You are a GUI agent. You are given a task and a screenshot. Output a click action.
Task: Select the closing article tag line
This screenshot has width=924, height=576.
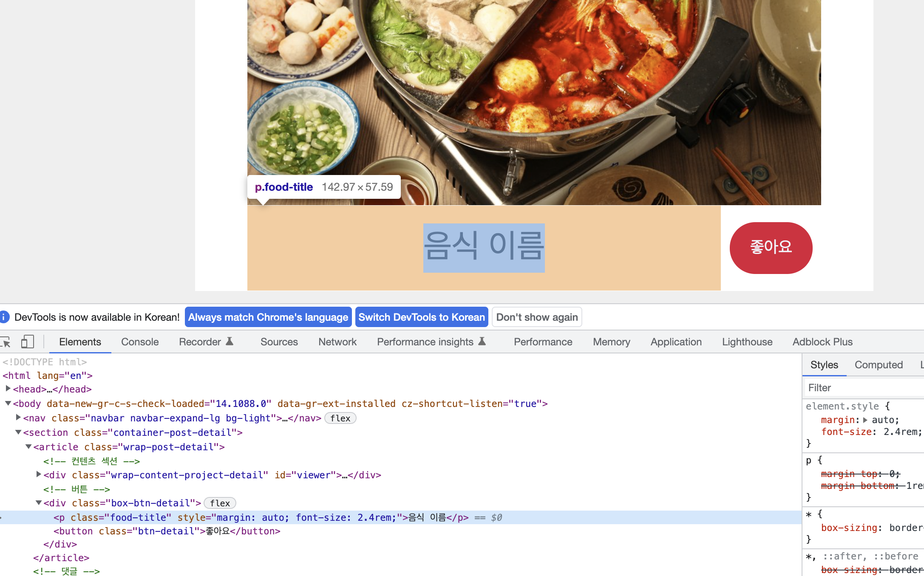[61, 558]
